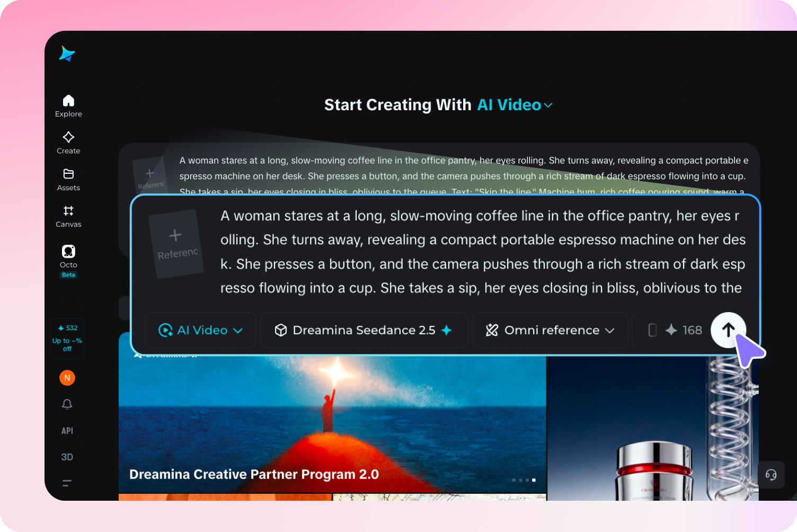Open Octo beta assistant
The width and height of the screenshot is (797, 532).
[x=68, y=261]
